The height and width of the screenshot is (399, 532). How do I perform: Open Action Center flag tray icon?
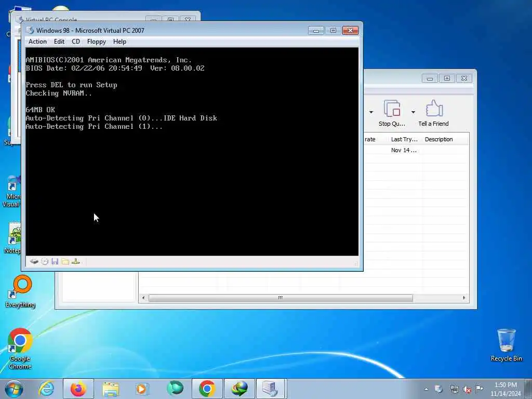[x=479, y=389]
